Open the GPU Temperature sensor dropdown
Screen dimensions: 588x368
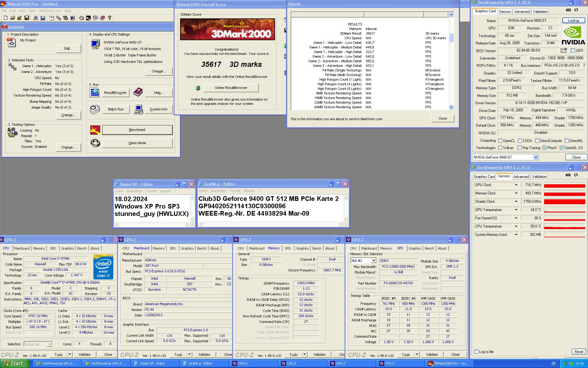tap(516, 210)
